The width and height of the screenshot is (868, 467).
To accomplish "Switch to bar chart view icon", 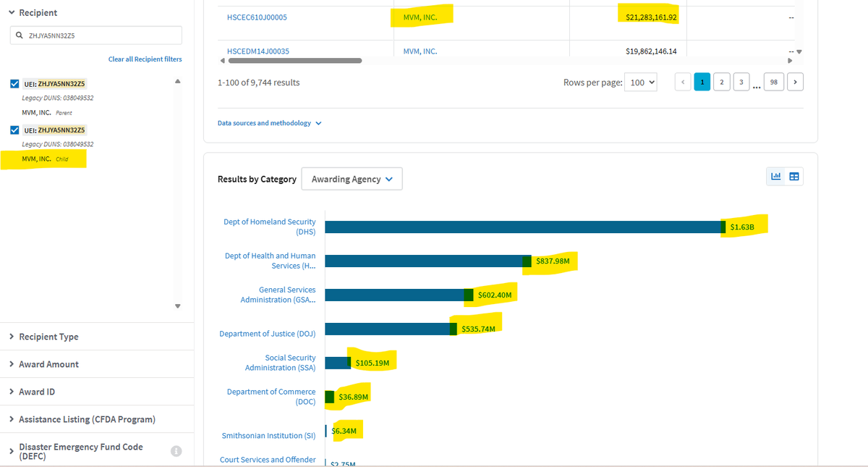I will tap(776, 176).
